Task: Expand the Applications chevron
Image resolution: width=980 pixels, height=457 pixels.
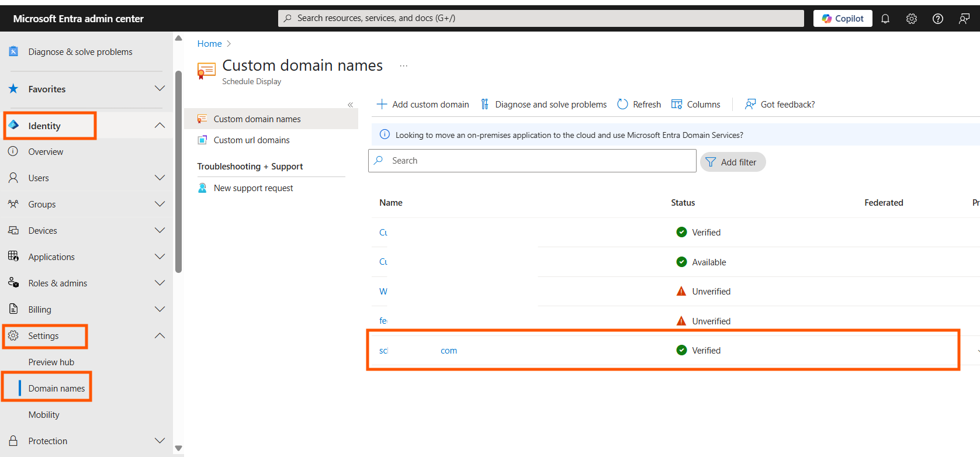Action: click(160, 257)
